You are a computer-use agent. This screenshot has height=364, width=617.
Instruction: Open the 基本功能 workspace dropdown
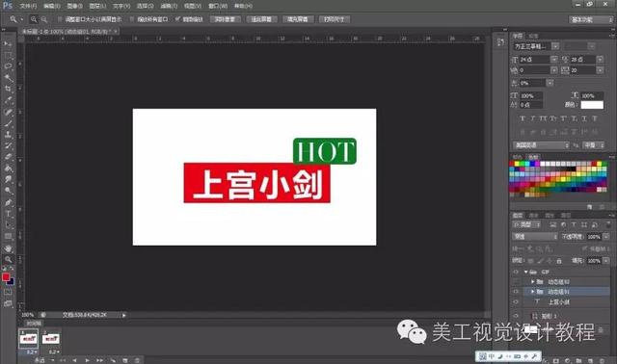click(591, 19)
